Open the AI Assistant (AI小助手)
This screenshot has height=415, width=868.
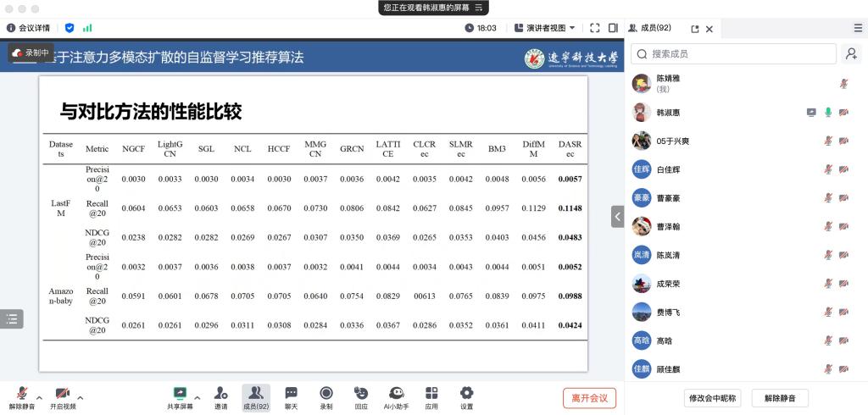tap(396, 397)
